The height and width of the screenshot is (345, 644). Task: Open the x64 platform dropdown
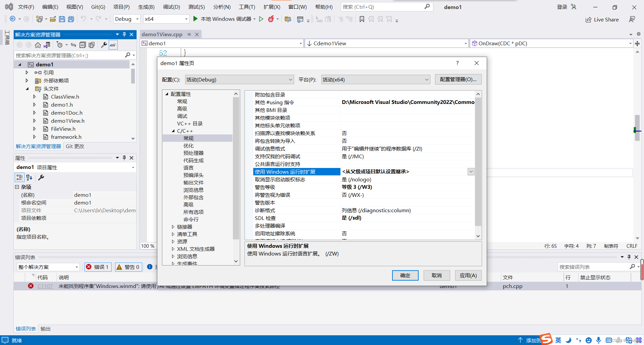(x=166, y=19)
